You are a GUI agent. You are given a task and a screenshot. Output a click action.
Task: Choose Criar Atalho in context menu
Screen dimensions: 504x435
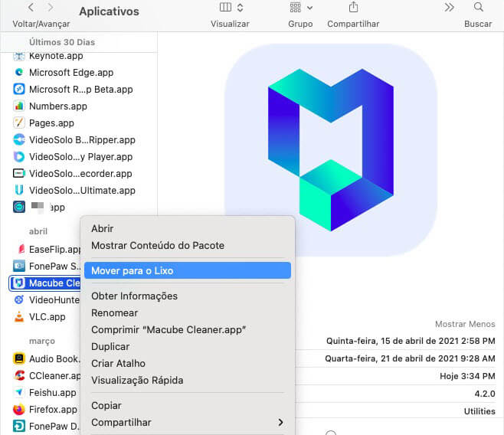188,363
